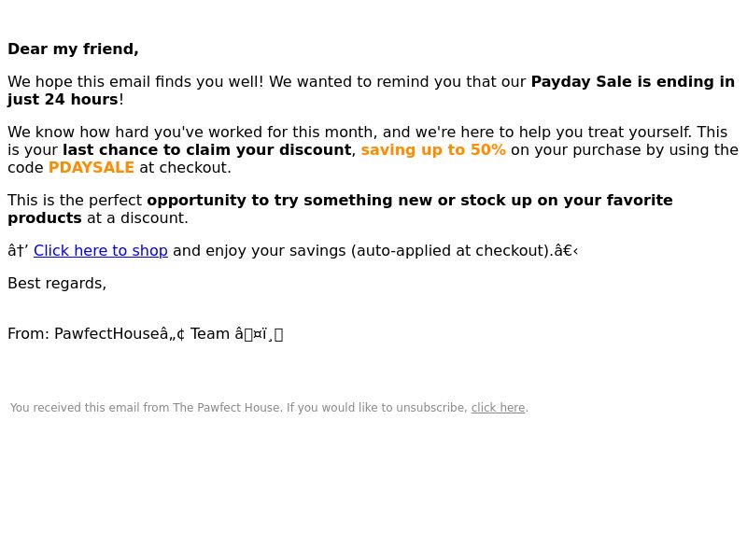Click the orange 'saving up to 50%' text
The image size is (747, 560).
(433, 150)
